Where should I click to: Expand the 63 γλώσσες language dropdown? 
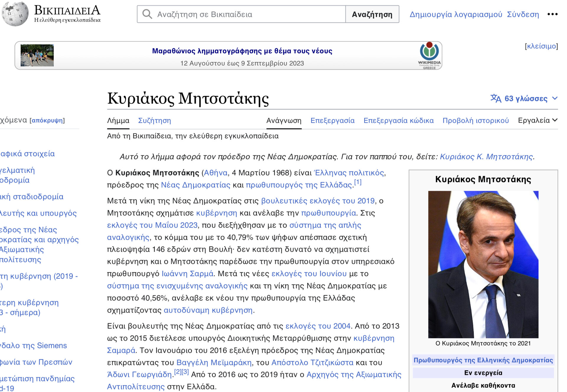coord(526,98)
